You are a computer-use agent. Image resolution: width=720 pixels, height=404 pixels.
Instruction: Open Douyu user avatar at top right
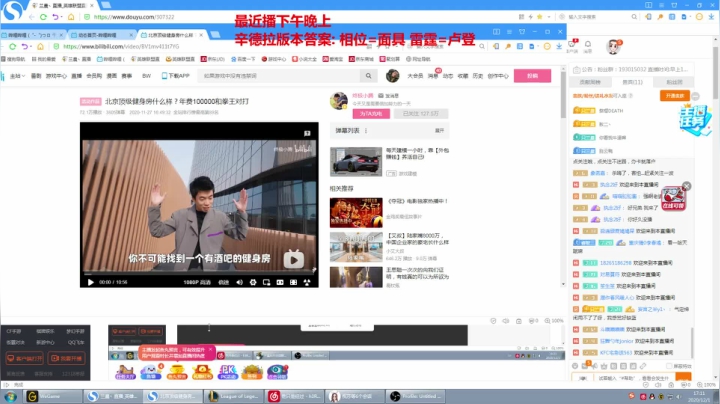(x=613, y=46)
